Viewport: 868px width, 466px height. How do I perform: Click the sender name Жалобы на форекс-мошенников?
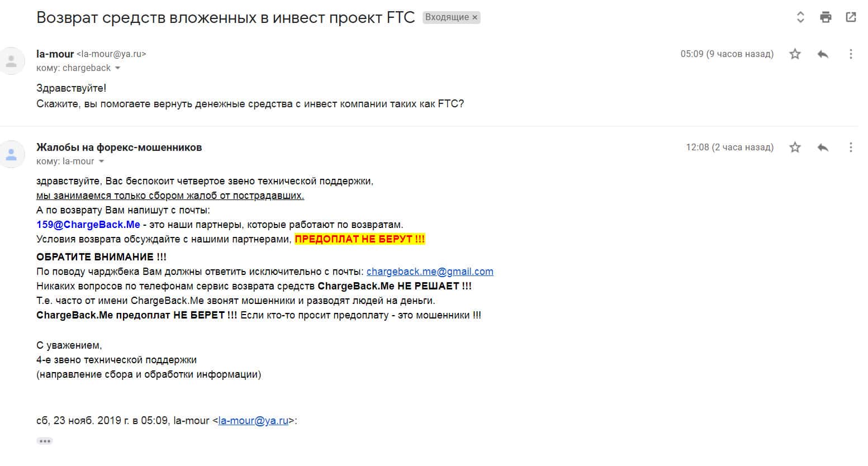pyautogui.click(x=119, y=148)
